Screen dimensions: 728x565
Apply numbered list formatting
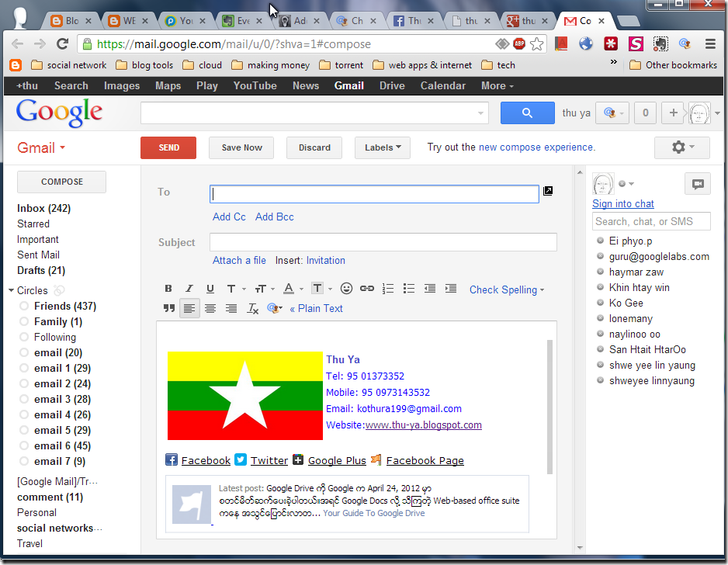pos(388,289)
